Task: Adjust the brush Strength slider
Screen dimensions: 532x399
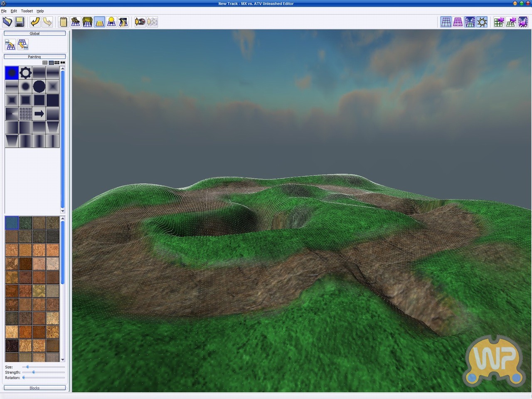Action: [x=34, y=372]
